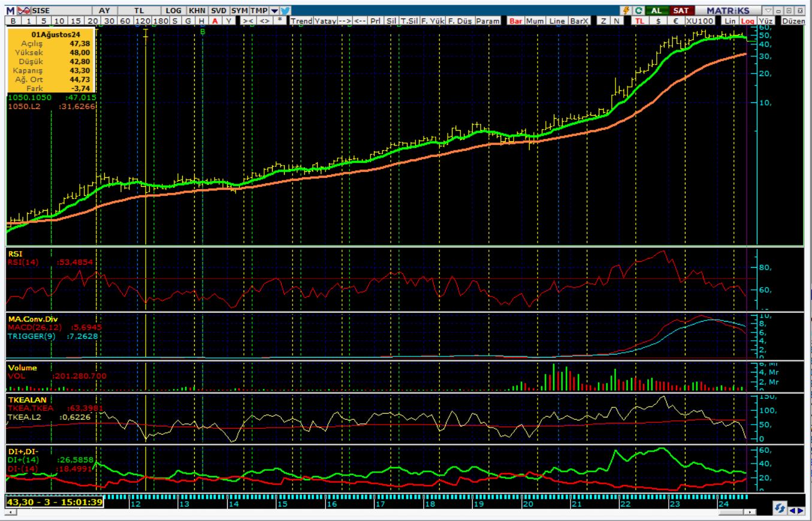Click the green AL buy button

coord(657,11)
